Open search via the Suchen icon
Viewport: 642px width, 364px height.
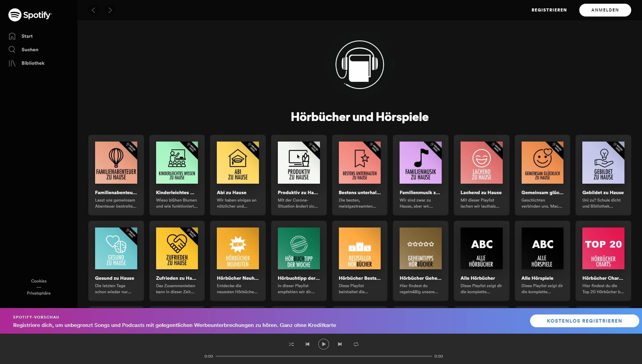pos(12,50)
